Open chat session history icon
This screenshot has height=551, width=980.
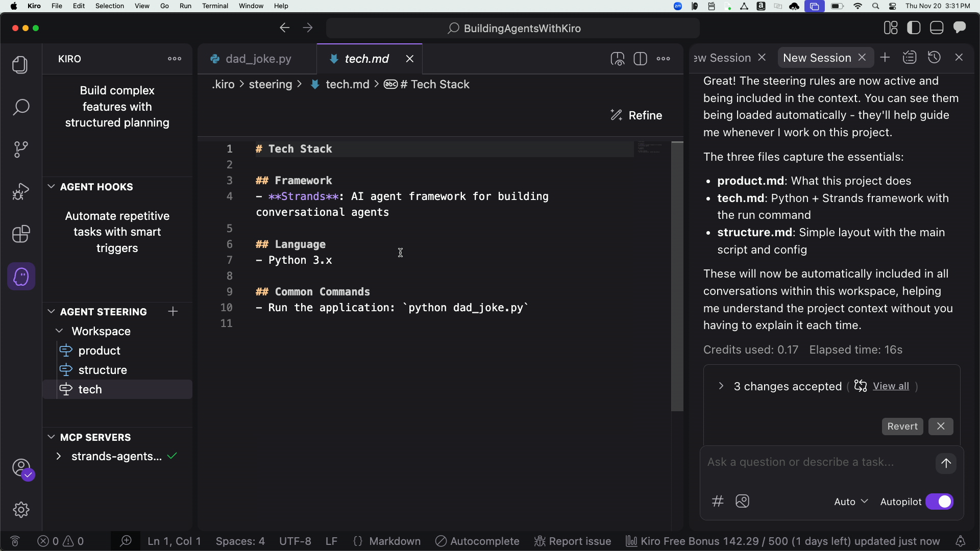934,58
